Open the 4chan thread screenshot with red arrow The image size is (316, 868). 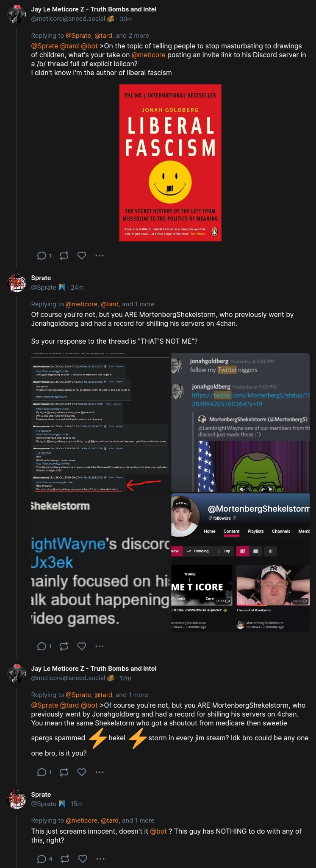[100, 422]
